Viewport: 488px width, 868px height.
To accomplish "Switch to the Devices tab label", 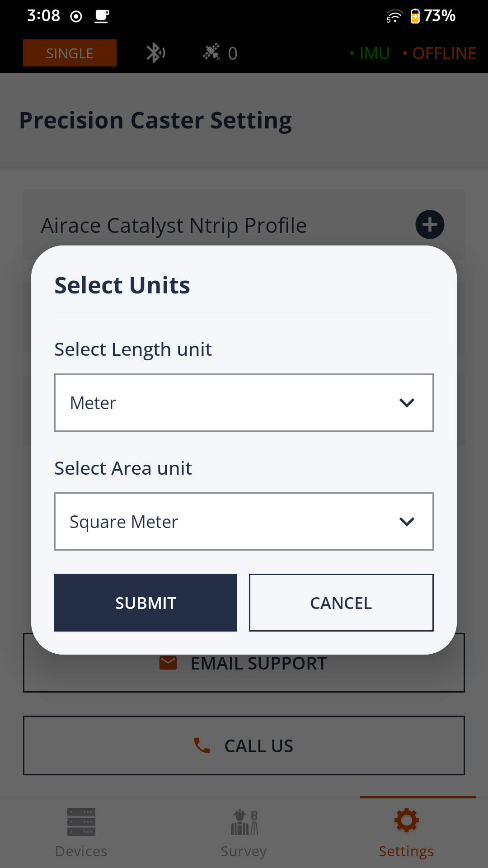I will pyautogui.click(x=81, y=851).
